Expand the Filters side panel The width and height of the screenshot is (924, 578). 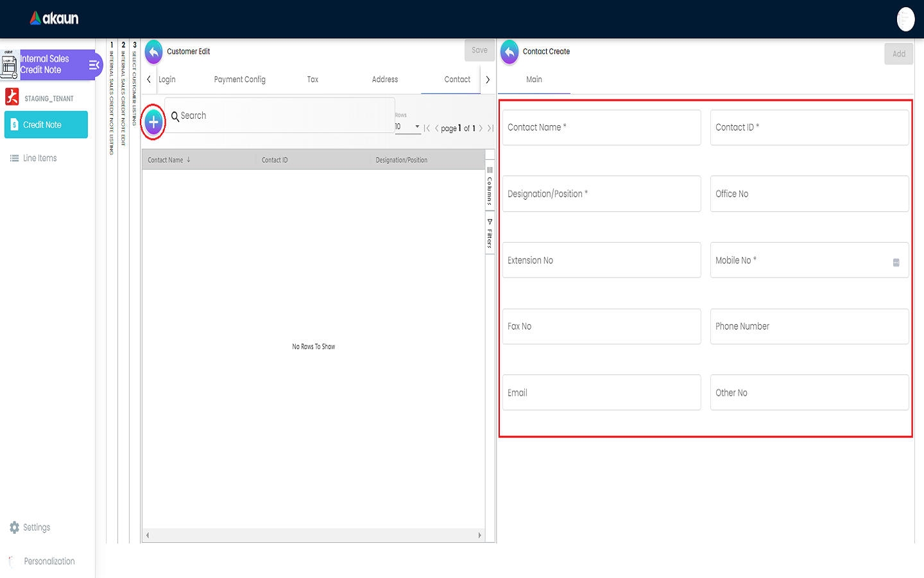pyautogui.click(x=490, y=234)
